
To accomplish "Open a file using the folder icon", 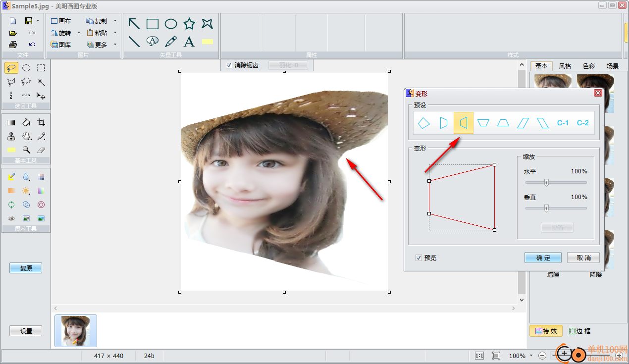I will (13, 33).
